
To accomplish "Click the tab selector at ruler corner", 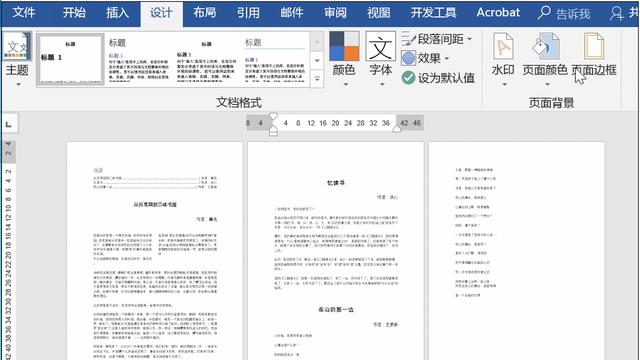I will click(9, 124).
